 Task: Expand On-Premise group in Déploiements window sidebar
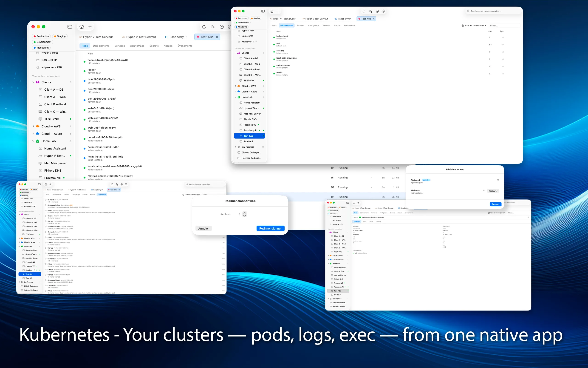coord(235,147)
